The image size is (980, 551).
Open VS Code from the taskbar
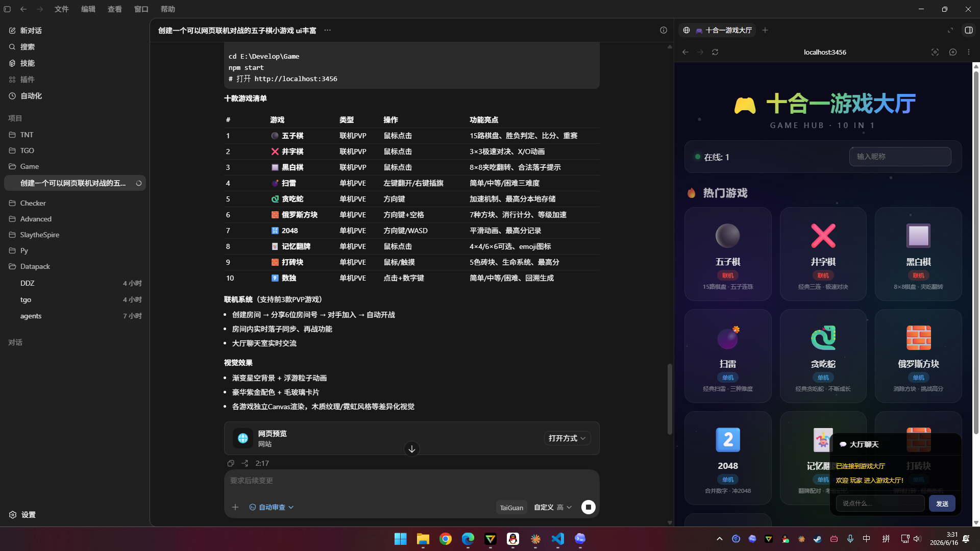tap(558, 539)
